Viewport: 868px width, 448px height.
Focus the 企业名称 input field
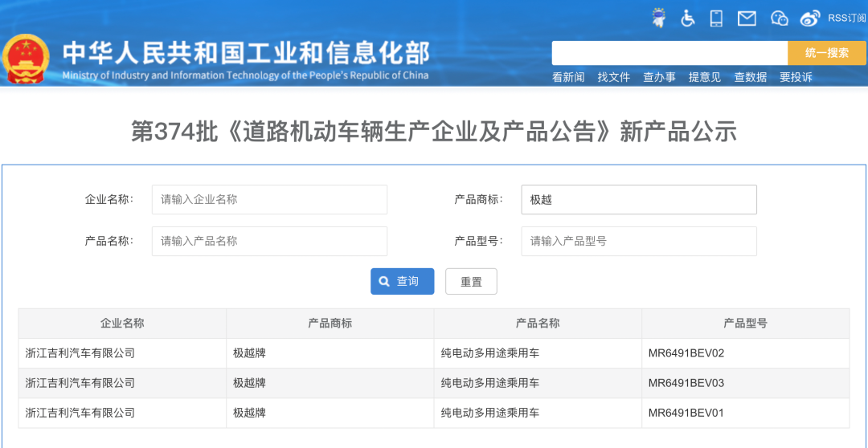269,200
